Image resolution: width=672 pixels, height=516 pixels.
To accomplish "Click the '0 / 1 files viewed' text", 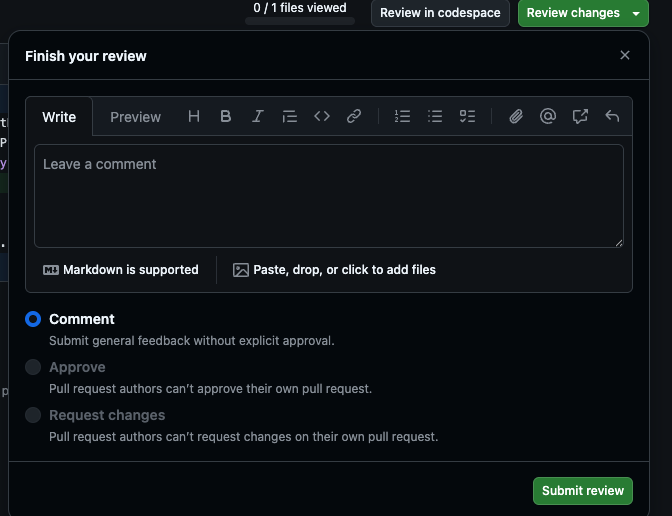I will point(300,8).
